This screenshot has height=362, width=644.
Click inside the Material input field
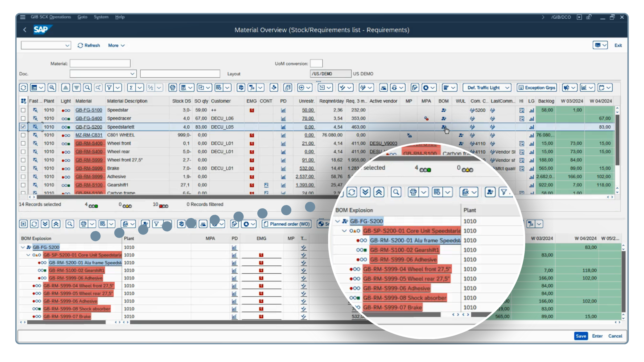tap(100, 63)
